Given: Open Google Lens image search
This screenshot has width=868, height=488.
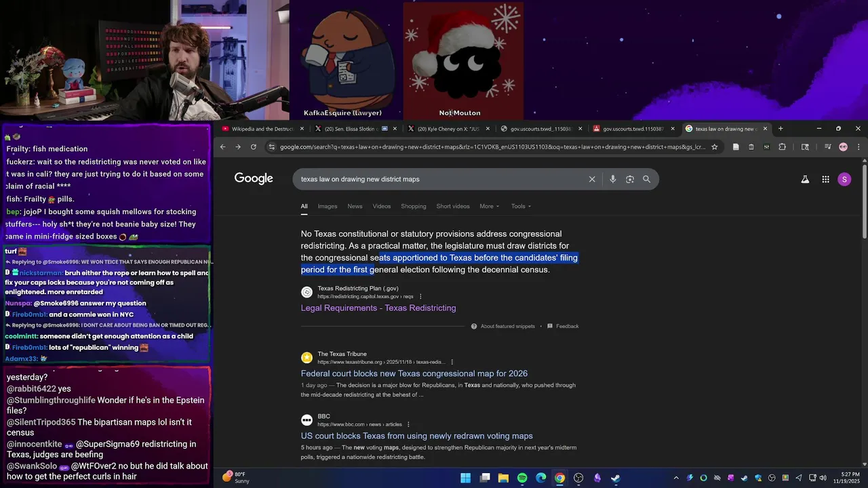Looking at the screenshot, I should 630,180.
